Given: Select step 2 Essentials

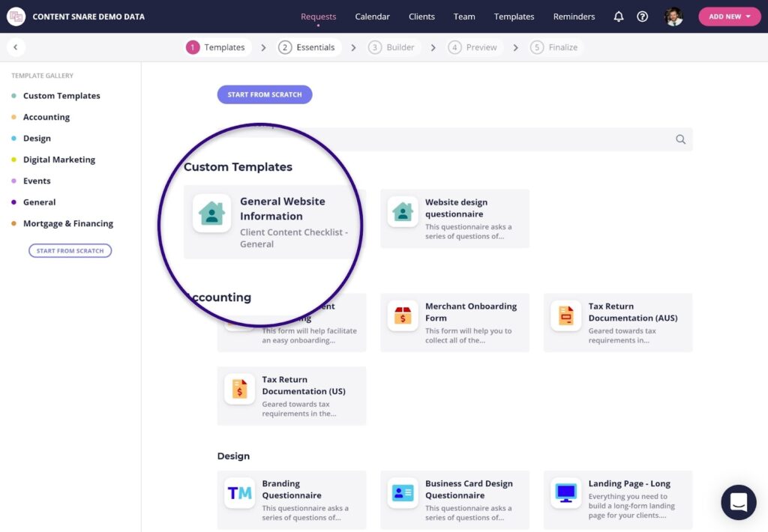Looking at the screenshot, I should pos(308,47).
